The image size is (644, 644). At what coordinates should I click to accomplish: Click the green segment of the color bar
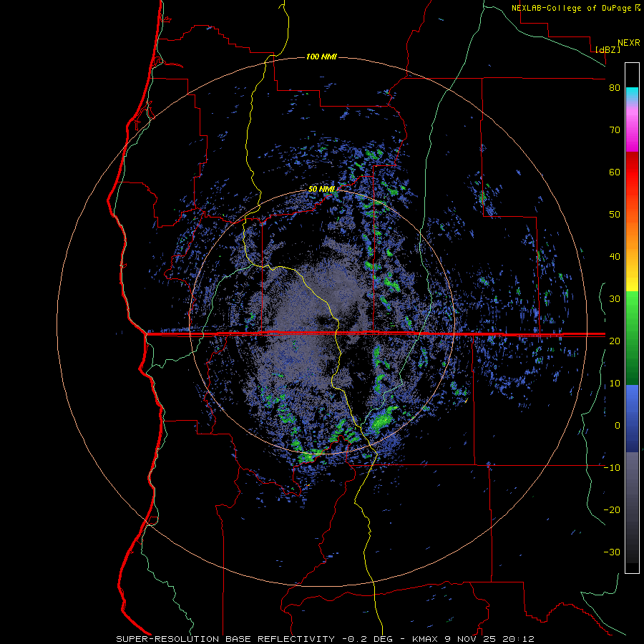(632, 338)
